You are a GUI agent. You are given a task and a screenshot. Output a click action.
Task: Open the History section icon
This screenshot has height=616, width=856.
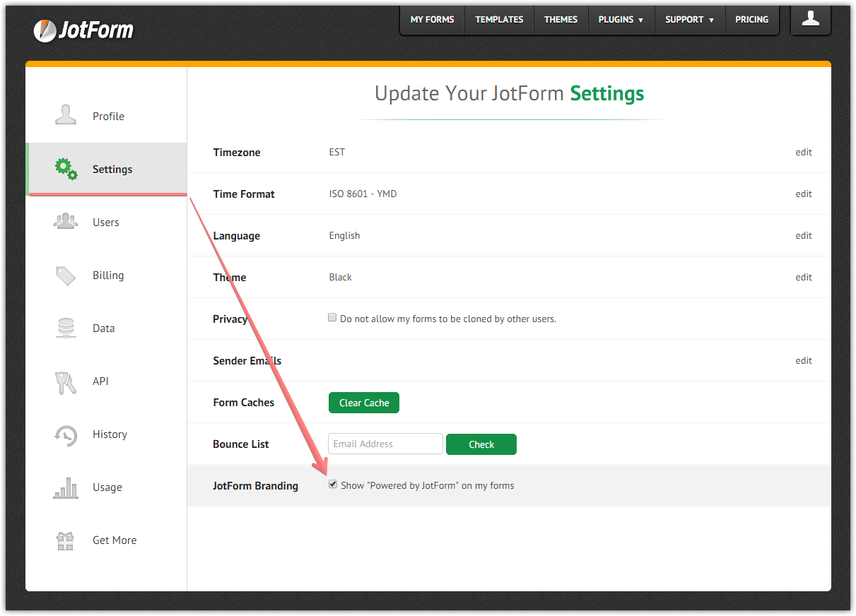click(x=65, y=434)
